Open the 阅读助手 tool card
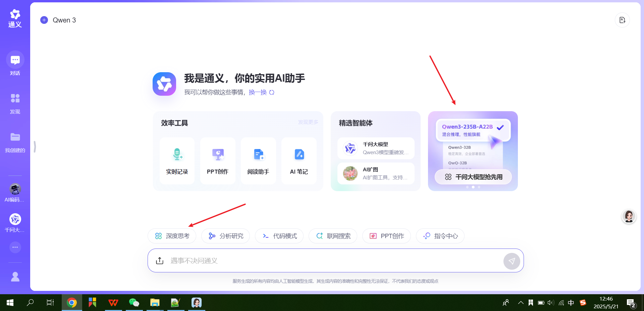644x311 pixels. pyautogui.click(x=258, y=161)
